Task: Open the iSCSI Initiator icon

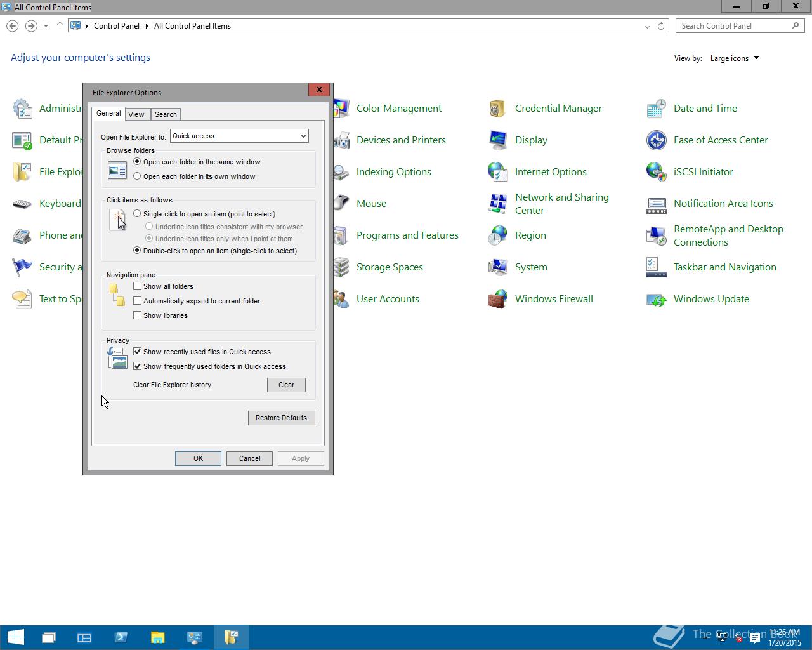Action: pos(656,172)
